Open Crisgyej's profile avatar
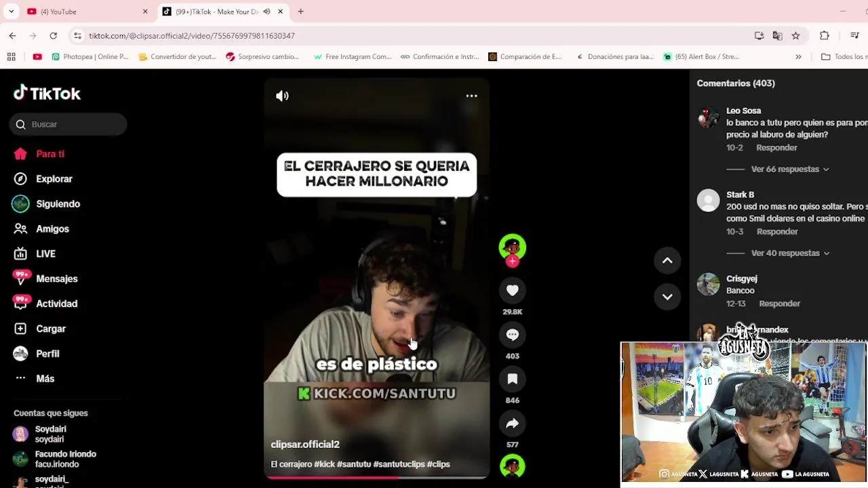The width and height of the screenshot is (868, 488). [x=708, y=285]
